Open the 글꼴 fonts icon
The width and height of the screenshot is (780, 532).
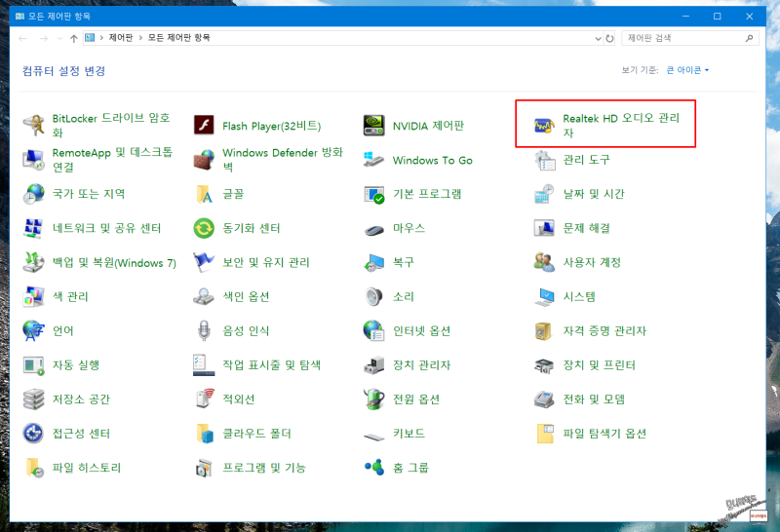(x=204, y=194)
